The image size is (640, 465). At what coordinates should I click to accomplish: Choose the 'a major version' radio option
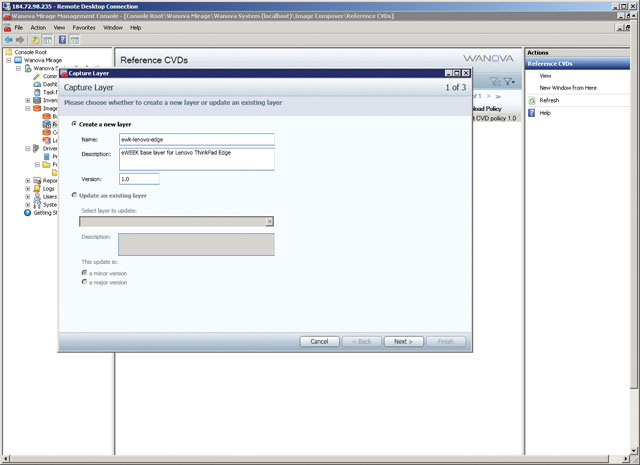coord(84,282)
